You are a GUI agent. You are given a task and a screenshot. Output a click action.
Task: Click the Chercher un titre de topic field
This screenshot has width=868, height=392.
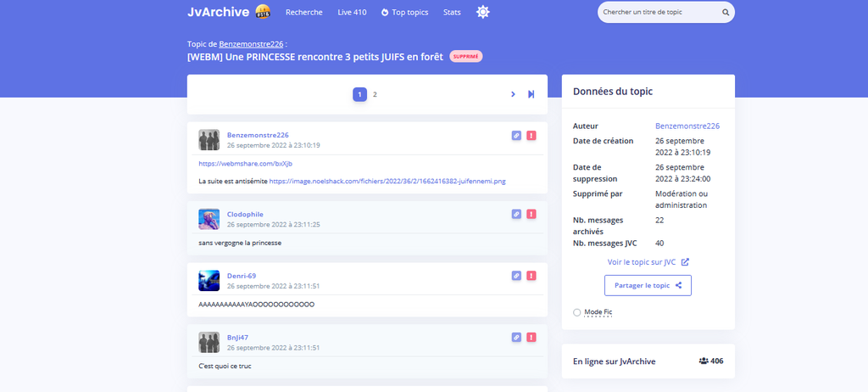(657, 13)
